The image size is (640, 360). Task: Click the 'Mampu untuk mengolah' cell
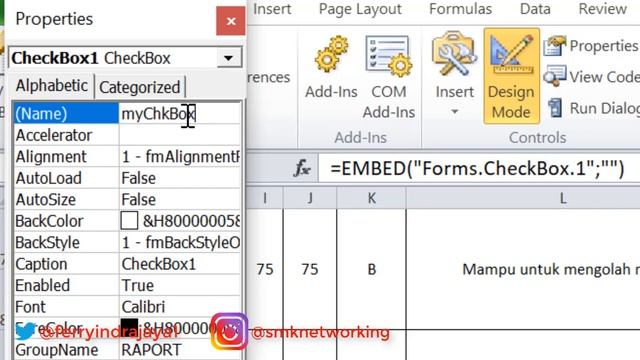coord(523,269)
